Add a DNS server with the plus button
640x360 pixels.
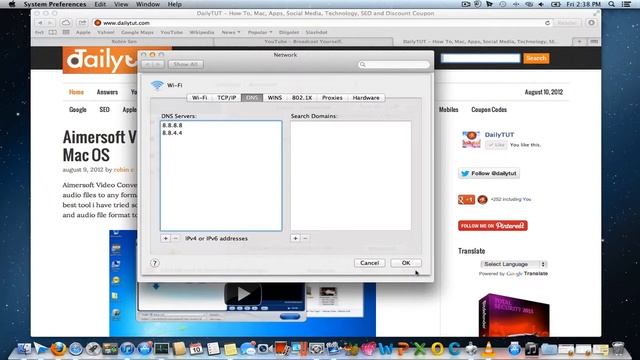coord(165,238)
